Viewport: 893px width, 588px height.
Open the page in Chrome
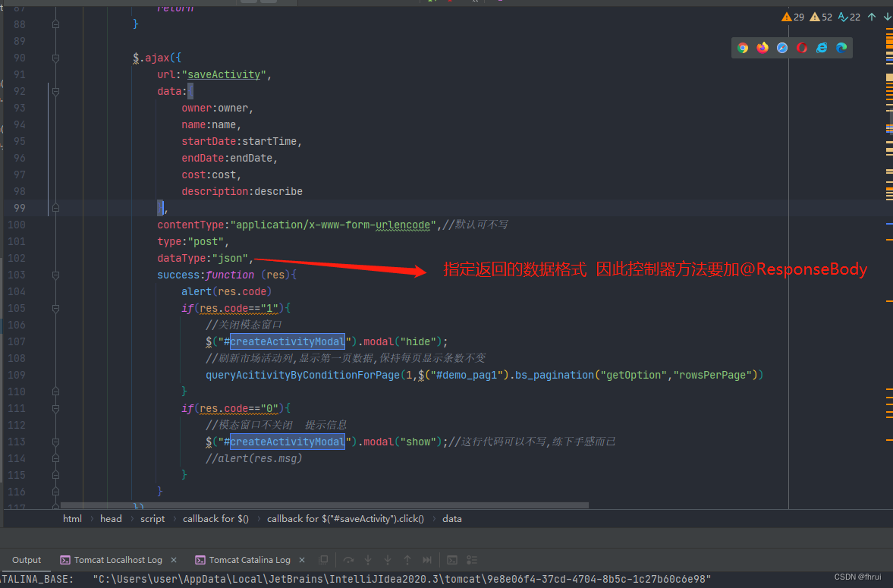click(742, 47)
